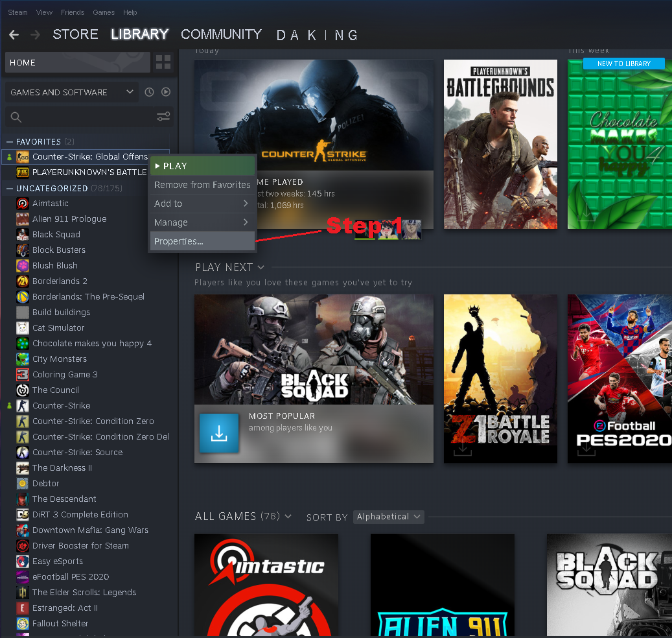
Task: Click the HOME button
Action: pyautogui.click(x=78, y=63)
